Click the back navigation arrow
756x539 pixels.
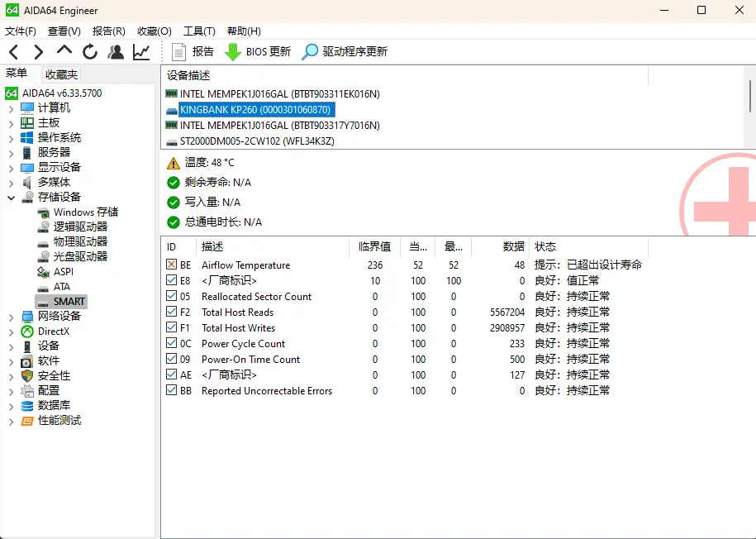coord(14,52)
